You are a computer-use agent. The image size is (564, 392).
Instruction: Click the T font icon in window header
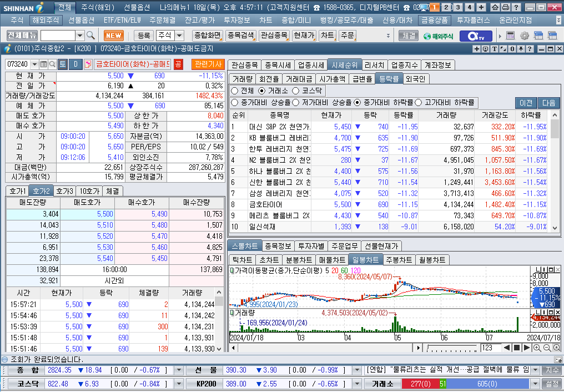point(494,49)
